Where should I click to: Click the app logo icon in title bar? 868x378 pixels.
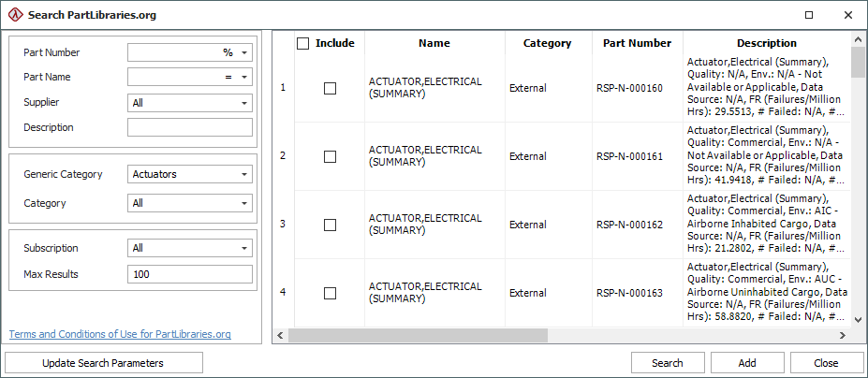(x=14, y=15)
